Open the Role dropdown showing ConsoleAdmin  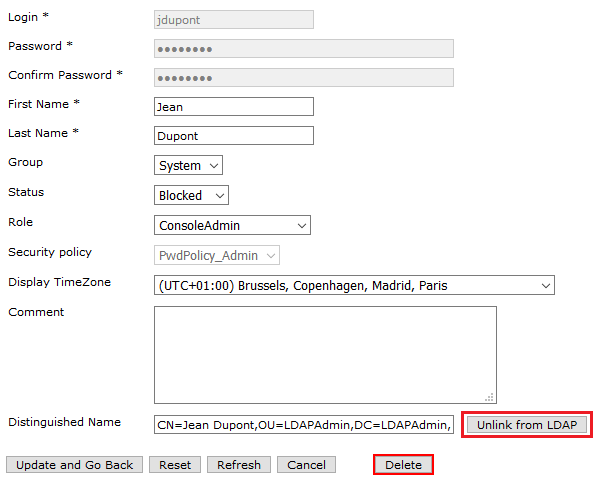(x=232, y=225)
